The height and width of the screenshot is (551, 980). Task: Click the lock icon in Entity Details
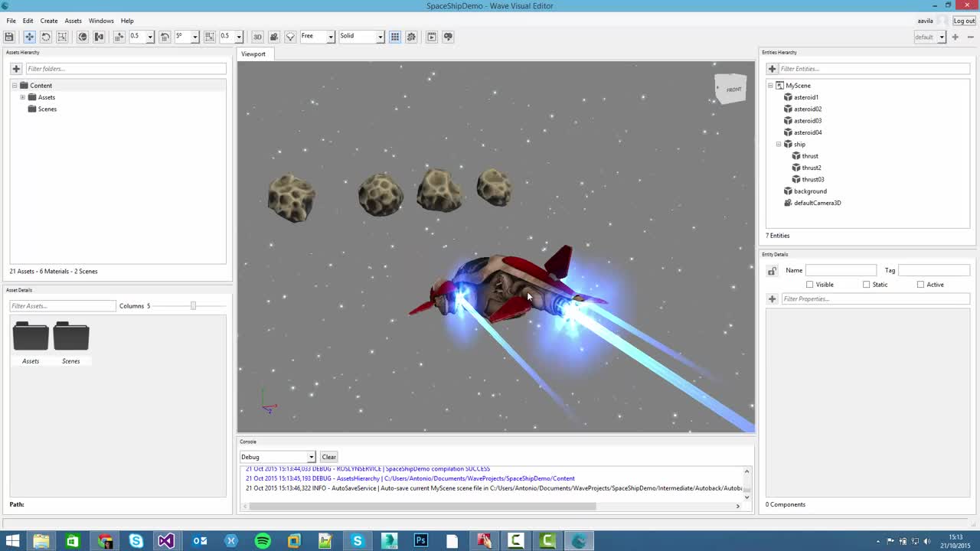tap(772, 270)
